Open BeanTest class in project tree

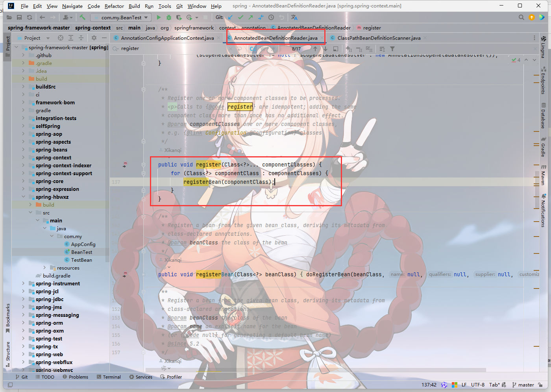[x=81, y=252]
